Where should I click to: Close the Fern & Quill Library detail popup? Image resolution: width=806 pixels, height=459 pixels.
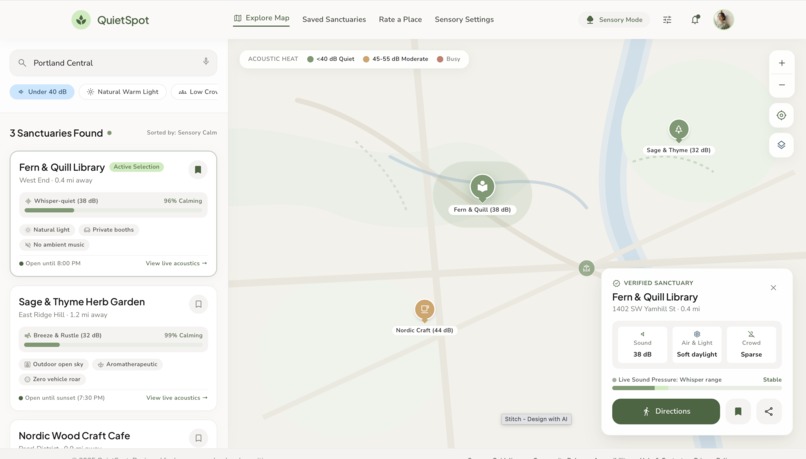773,288
